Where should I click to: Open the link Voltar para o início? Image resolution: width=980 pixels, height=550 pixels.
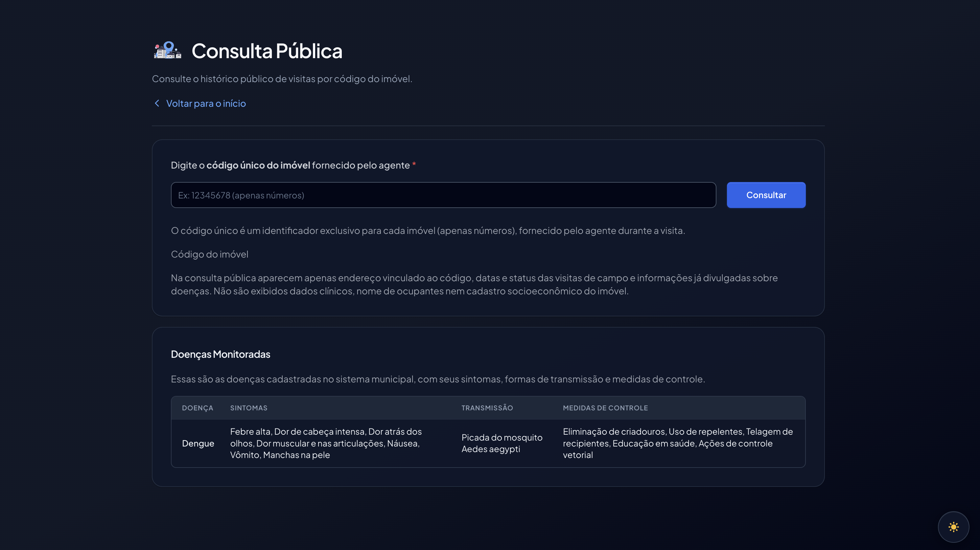[205, 103]
